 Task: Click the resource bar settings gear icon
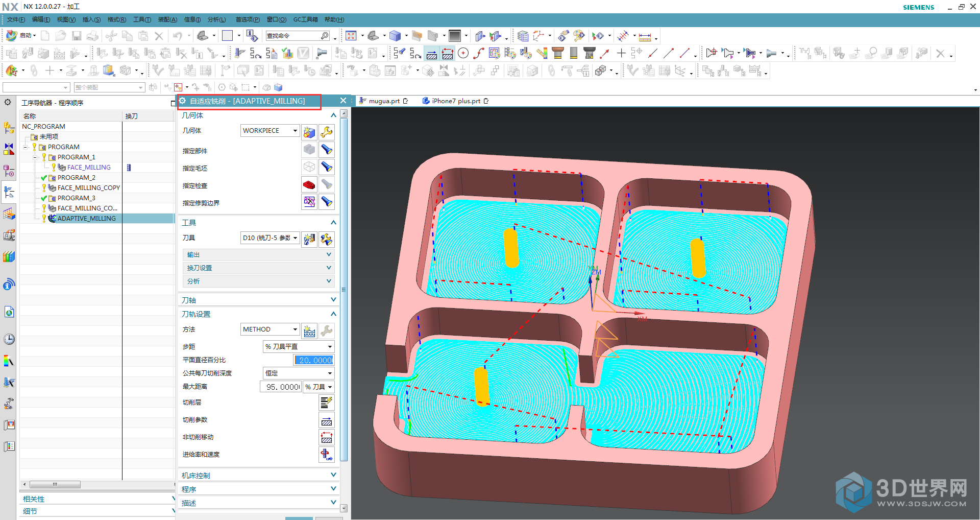tap(8, 102)
